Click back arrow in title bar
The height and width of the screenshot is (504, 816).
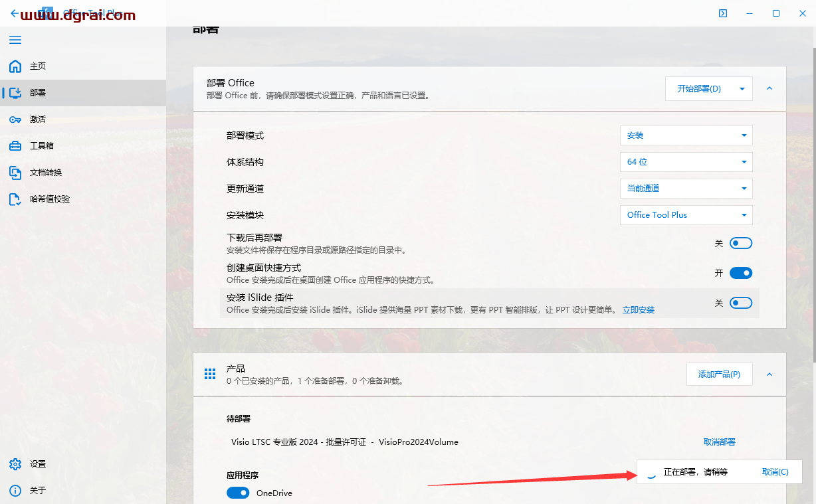coord(14,13)
